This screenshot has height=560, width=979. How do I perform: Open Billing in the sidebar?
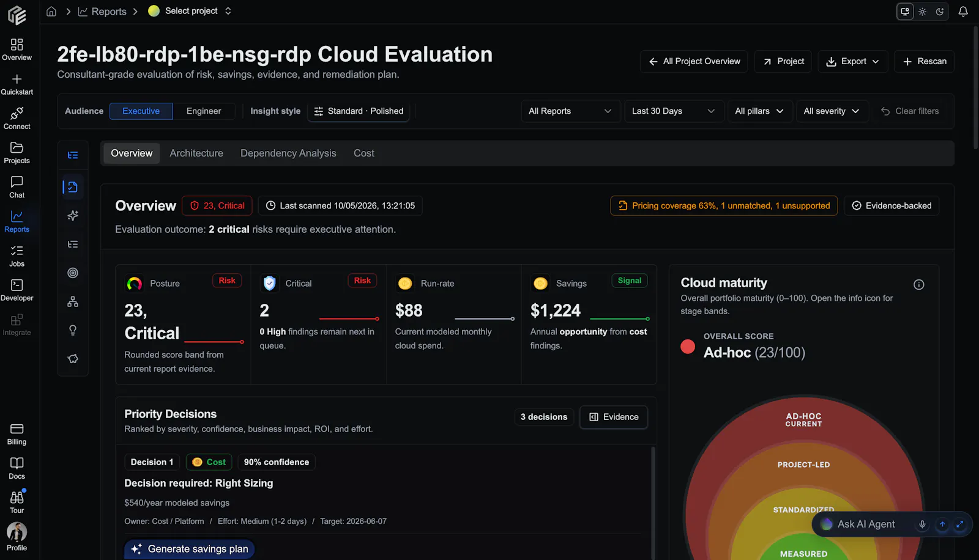[17, 434]
